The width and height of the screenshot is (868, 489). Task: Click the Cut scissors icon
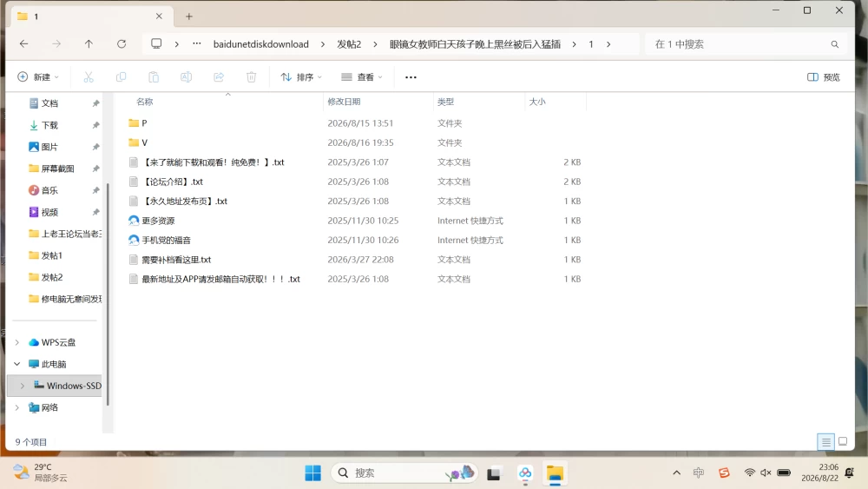89,77
